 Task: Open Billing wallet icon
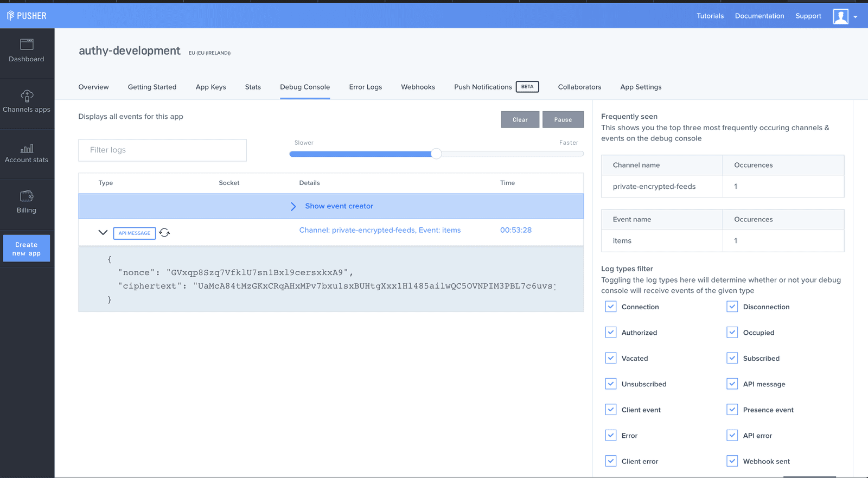[x=27, y=196]
